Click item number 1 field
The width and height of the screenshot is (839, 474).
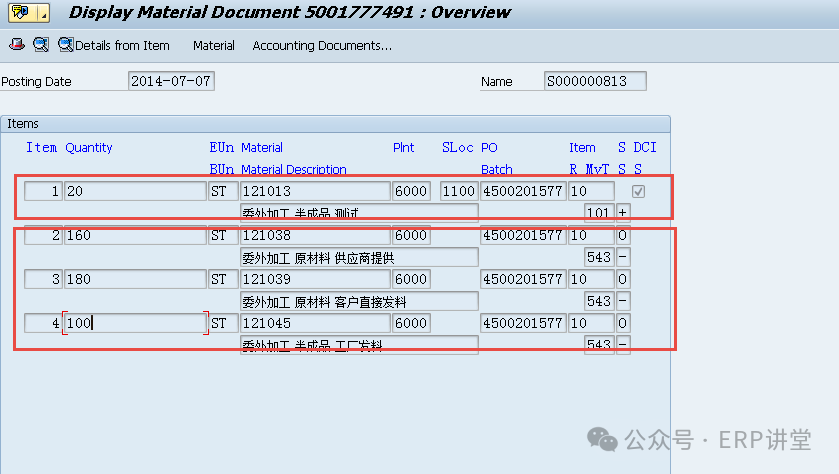tap(43, 191)
